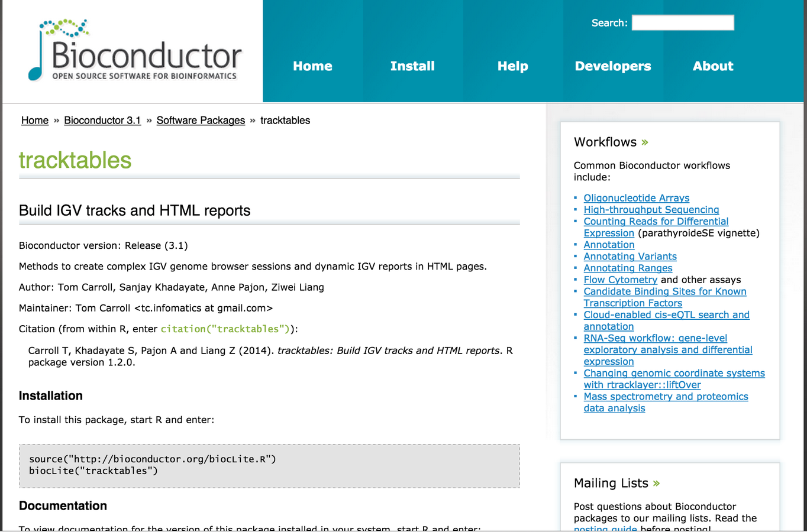Screen dimensions: 807x532
Task: Open Mass spectrometry and proteomics link
Action: coord(666,403)
